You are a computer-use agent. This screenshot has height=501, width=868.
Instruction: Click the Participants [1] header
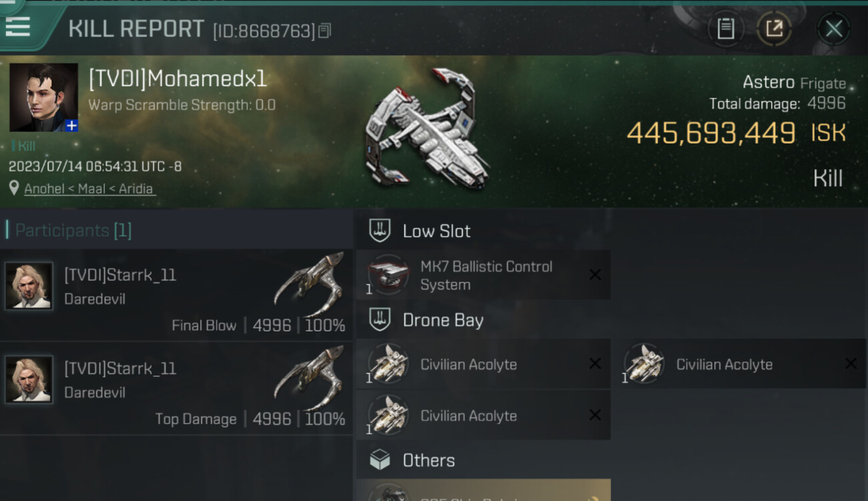(73, 230)
